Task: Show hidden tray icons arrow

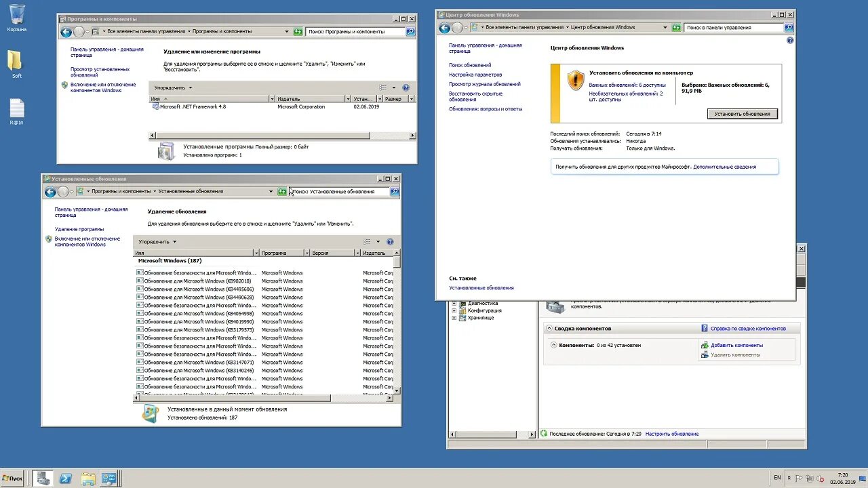Action: coord(791,478)
